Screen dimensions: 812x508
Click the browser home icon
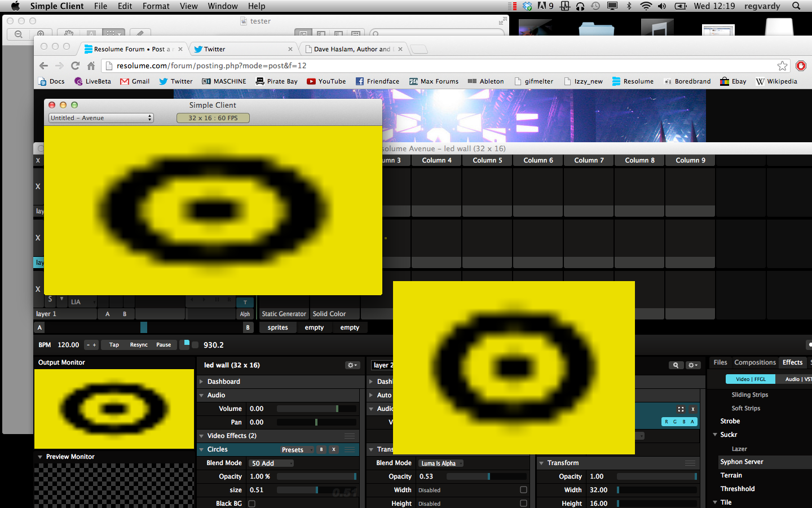(x=91, y=66)
